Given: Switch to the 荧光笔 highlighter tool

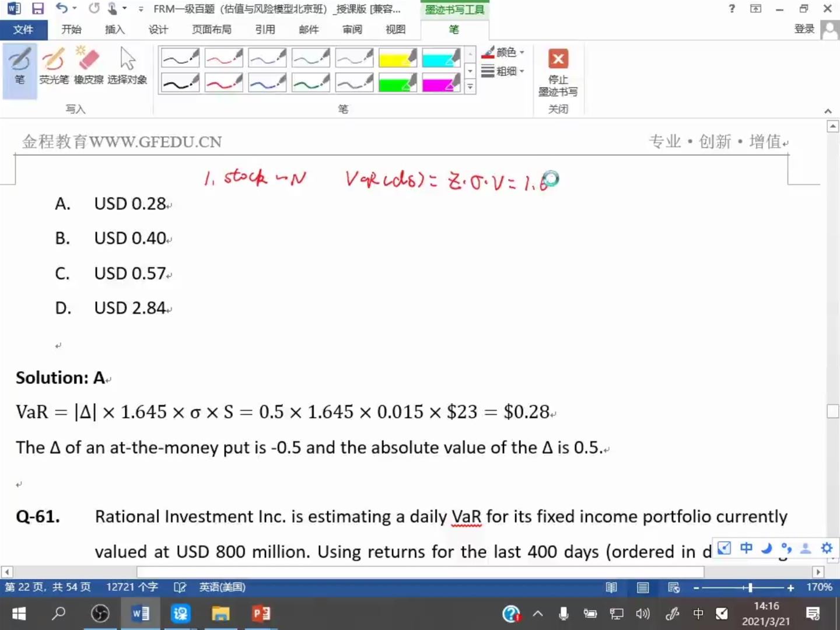Looking at the screenshot, I should coord(54,66).
